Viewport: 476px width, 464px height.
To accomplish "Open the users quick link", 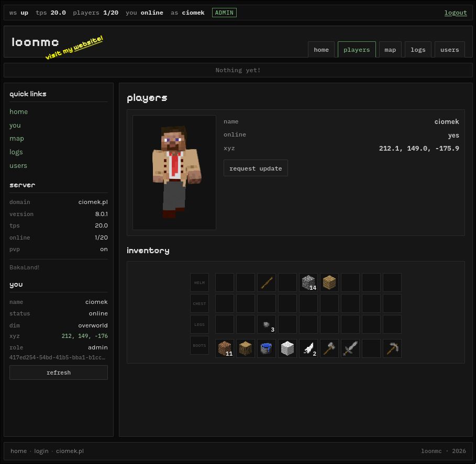I will (x=18, y=166).
